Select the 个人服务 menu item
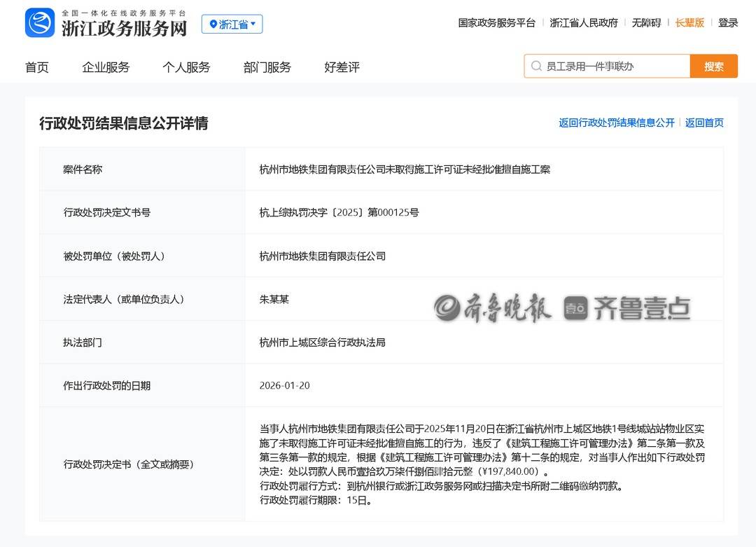 (186, 67)
